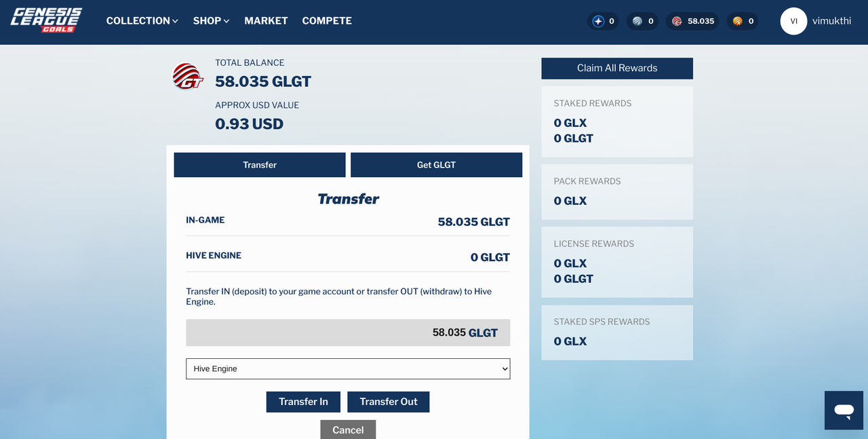
Task: Click the 58.035 GLGT amount input field
Action: pyautogui.click(x=348, y=332)
